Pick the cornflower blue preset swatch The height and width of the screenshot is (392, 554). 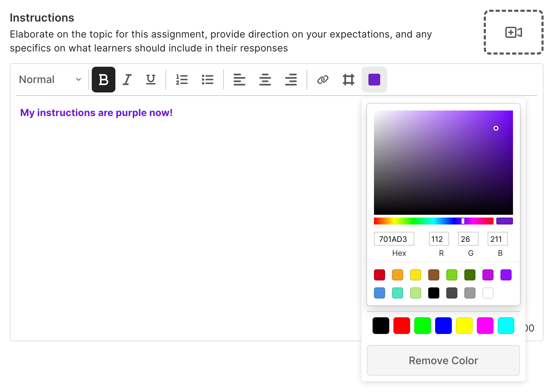380,293
